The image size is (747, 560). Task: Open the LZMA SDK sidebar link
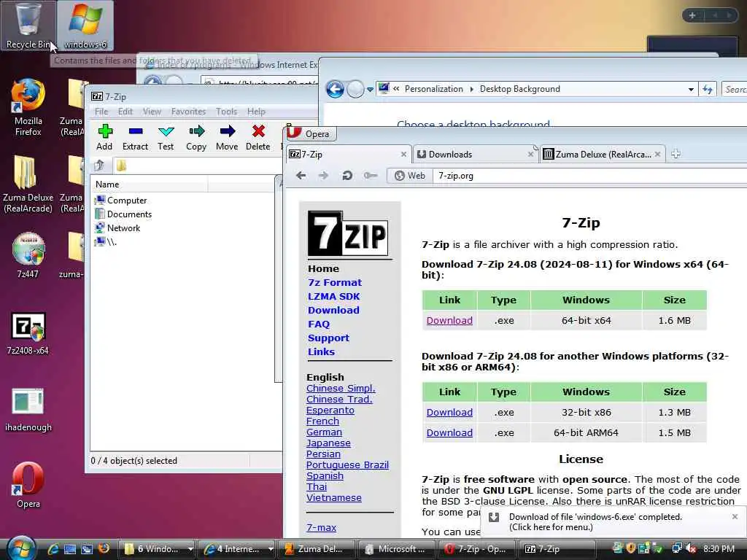point(333,296)
